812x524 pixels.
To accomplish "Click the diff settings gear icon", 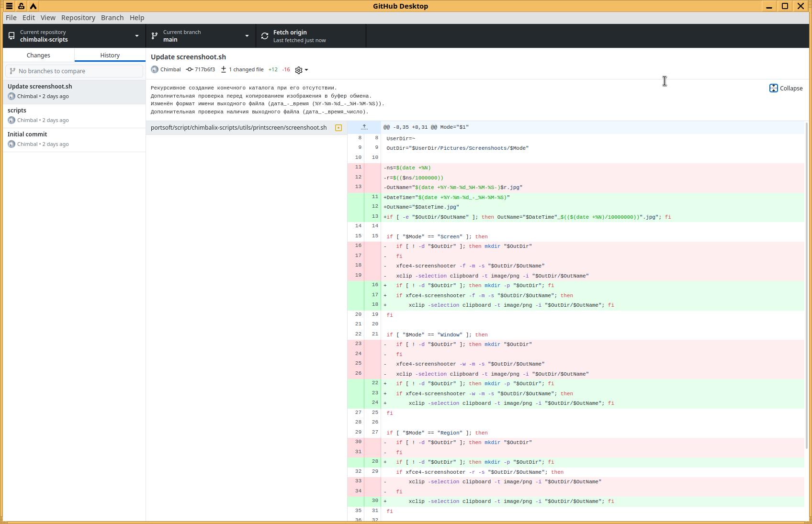I will (x=299, y=70).
